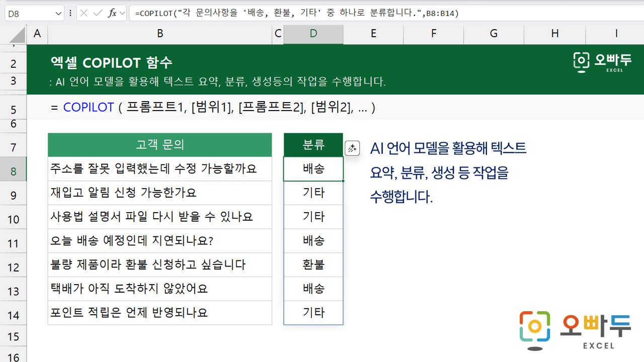The width and height of the screenshot is (644, 362).
Task: Click the Enter checkmark icon in formula bar
Action: (98, 14)
